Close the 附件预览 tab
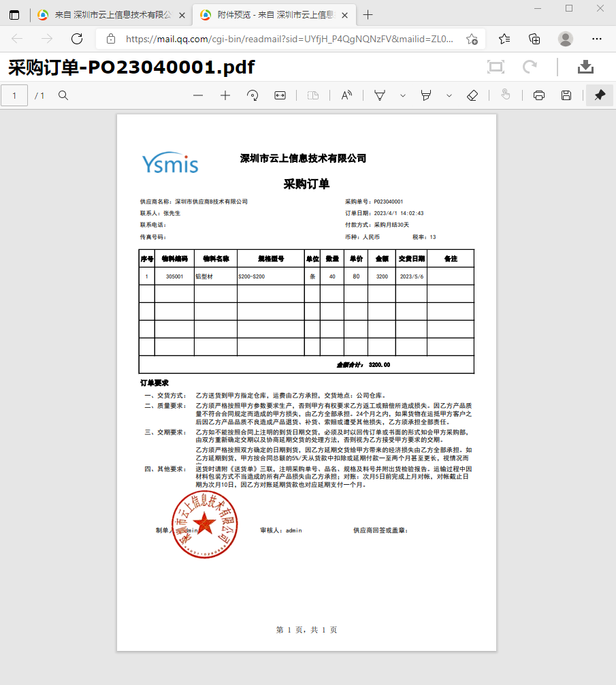Viewport: 616px width, 685px height. tap(344, 15)
